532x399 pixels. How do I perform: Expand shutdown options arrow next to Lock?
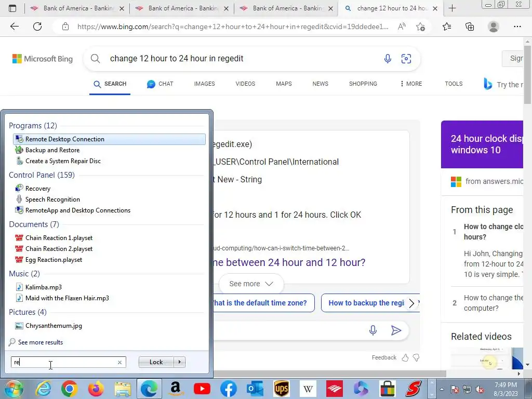coord(179,362)
